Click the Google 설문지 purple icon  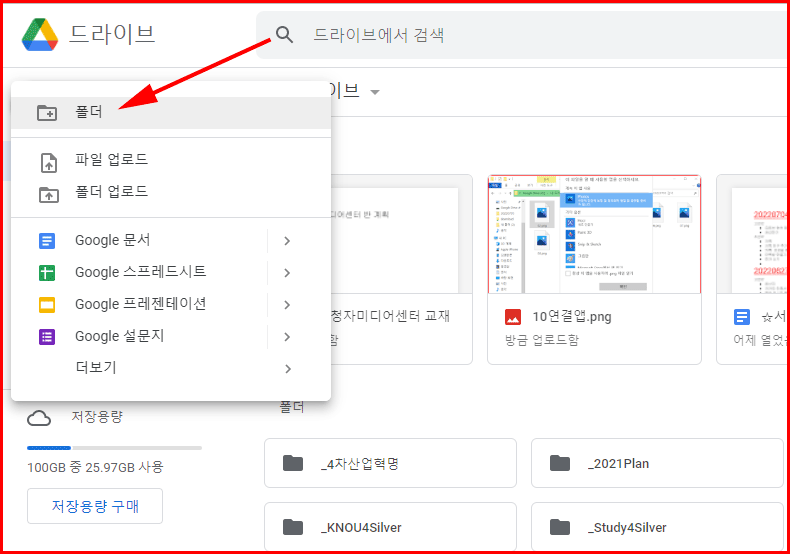47,336
